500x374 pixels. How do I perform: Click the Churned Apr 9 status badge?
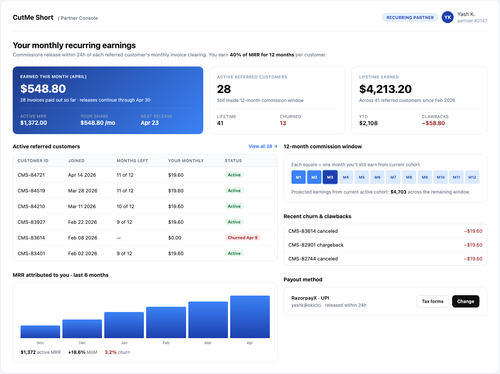(x=243, y=238)
